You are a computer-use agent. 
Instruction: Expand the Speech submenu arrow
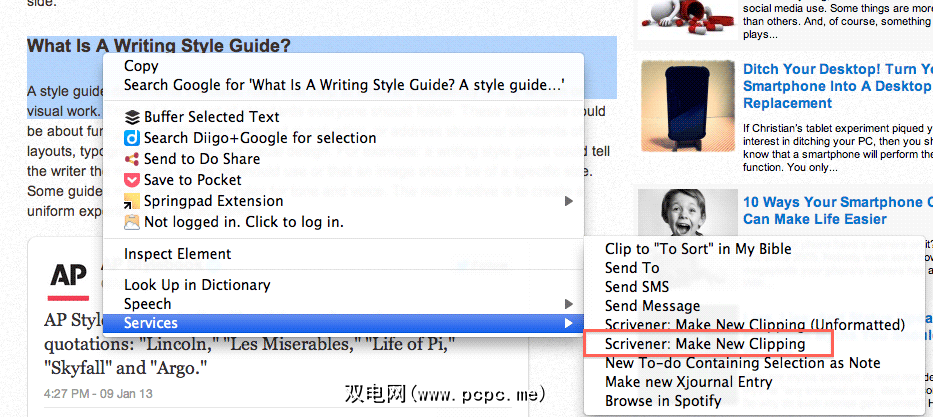click(x=569, y=305)
